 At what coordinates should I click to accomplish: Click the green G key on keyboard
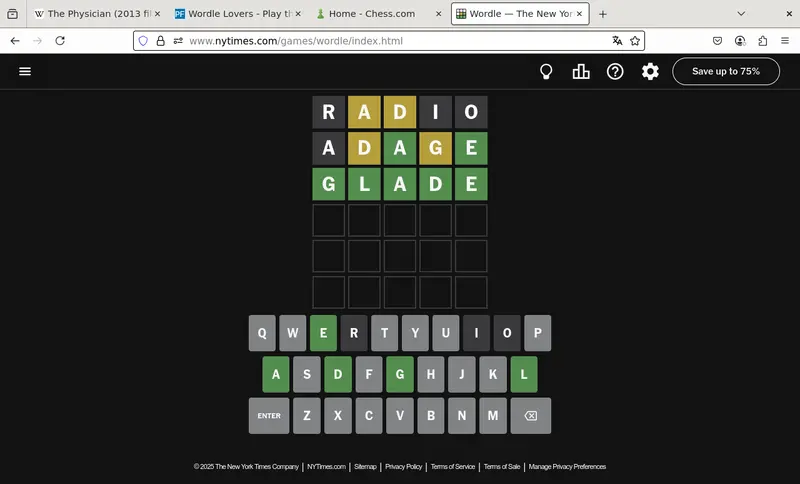point(399,374)
